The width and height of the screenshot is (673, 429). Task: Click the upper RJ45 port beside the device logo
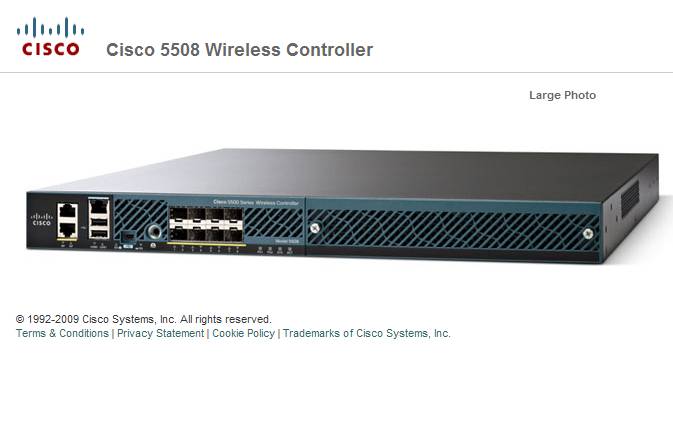pos(67,211)
